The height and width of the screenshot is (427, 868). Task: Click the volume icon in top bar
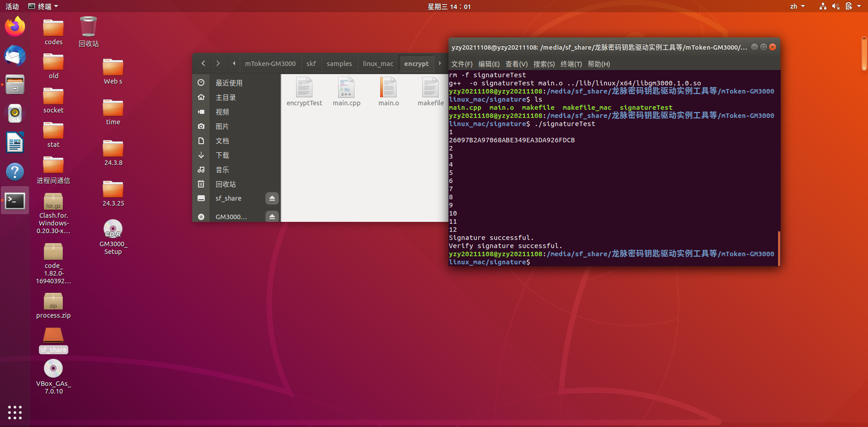pyautogui.click(x=835, y=6)
